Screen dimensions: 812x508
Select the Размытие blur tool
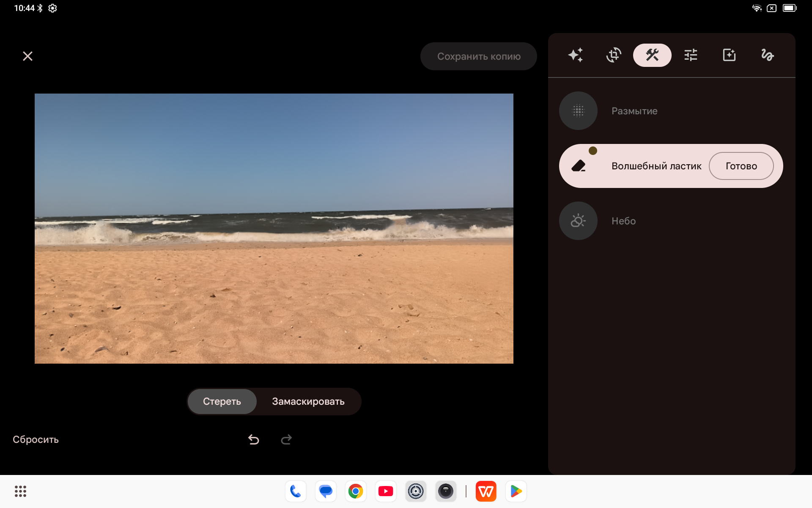[578, 111]
